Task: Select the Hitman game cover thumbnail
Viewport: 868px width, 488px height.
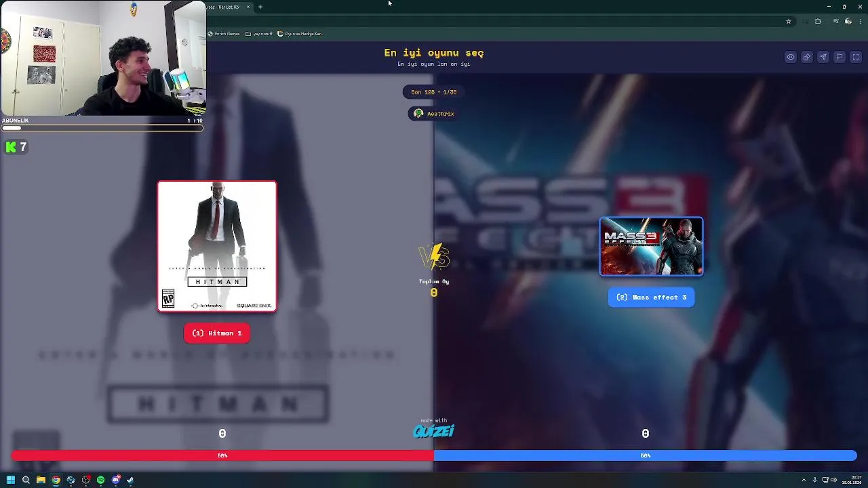Action: 217,246
